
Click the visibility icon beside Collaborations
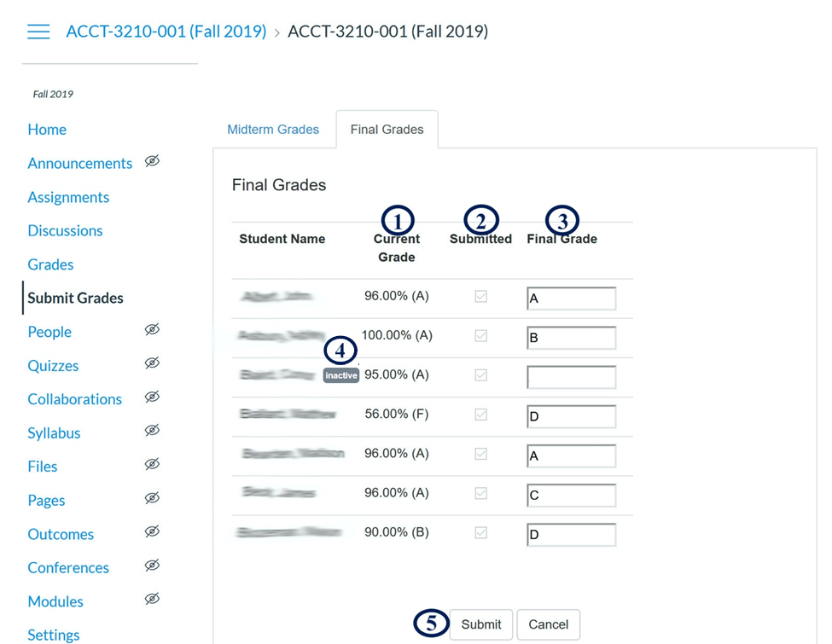click(152, 396)
